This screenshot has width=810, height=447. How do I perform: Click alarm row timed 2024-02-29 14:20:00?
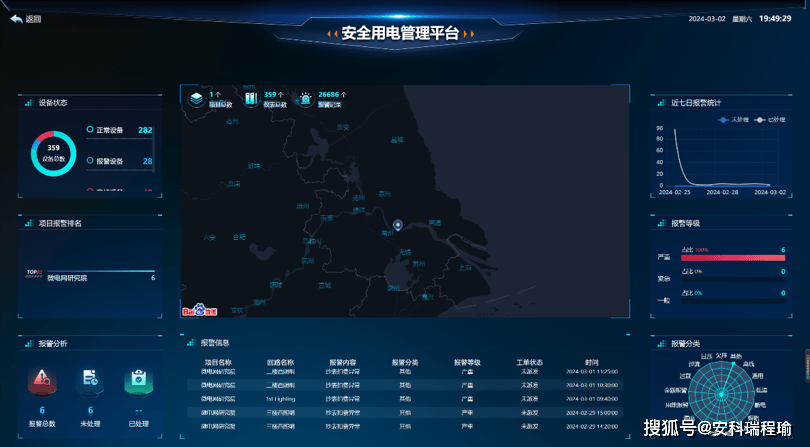point(405,426)
